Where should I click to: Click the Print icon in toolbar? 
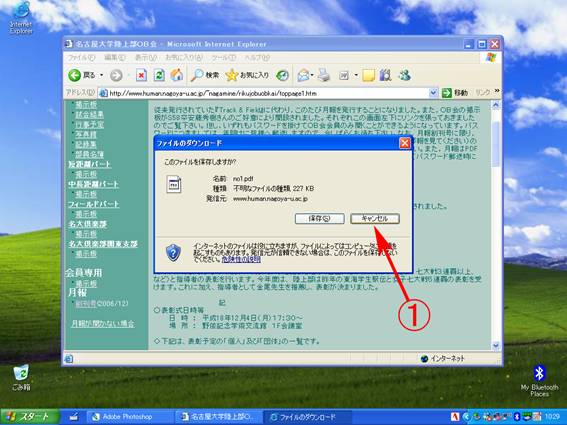(324, 75)
